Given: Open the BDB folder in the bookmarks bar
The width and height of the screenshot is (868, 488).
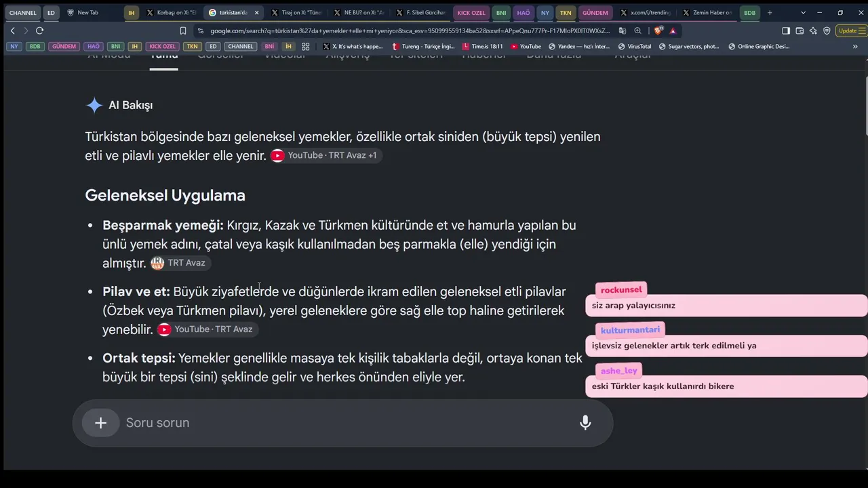Looking at the screenshot, I should 35,47.
